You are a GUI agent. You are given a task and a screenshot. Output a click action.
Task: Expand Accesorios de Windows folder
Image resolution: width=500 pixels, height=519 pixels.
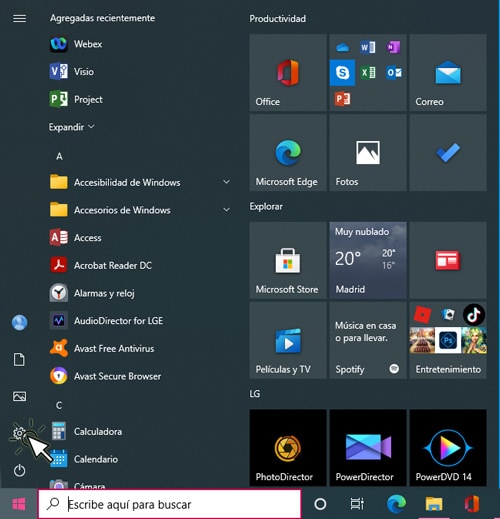[x=140, y=210]
